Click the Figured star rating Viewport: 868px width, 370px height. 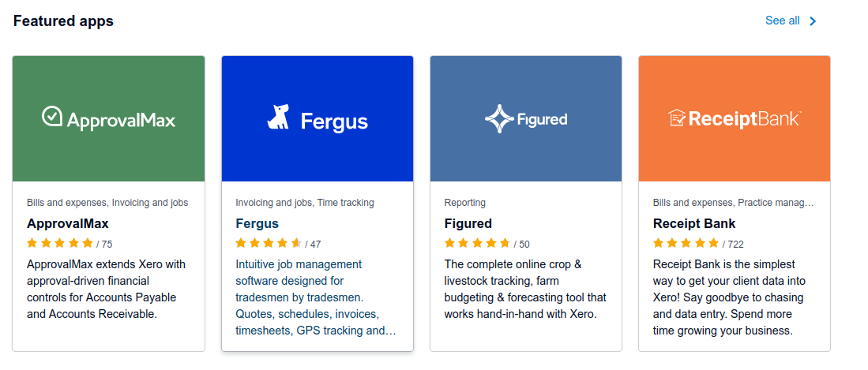click(477, 243)
